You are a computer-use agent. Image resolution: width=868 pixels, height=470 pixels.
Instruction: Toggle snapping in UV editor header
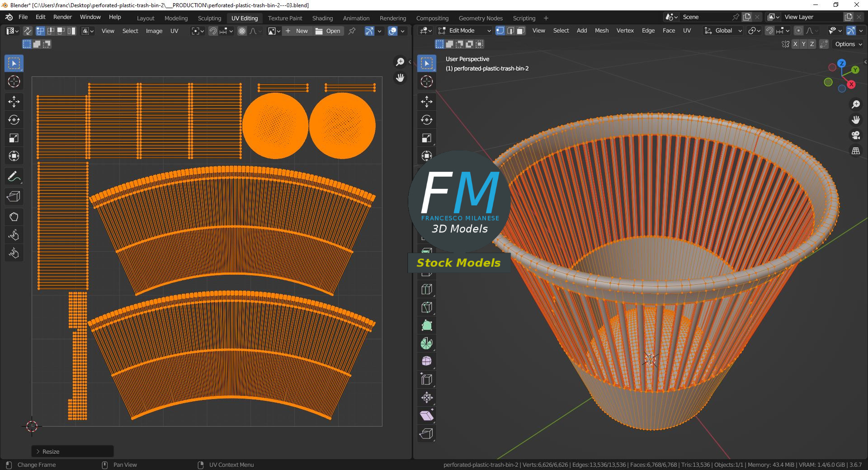213,31
